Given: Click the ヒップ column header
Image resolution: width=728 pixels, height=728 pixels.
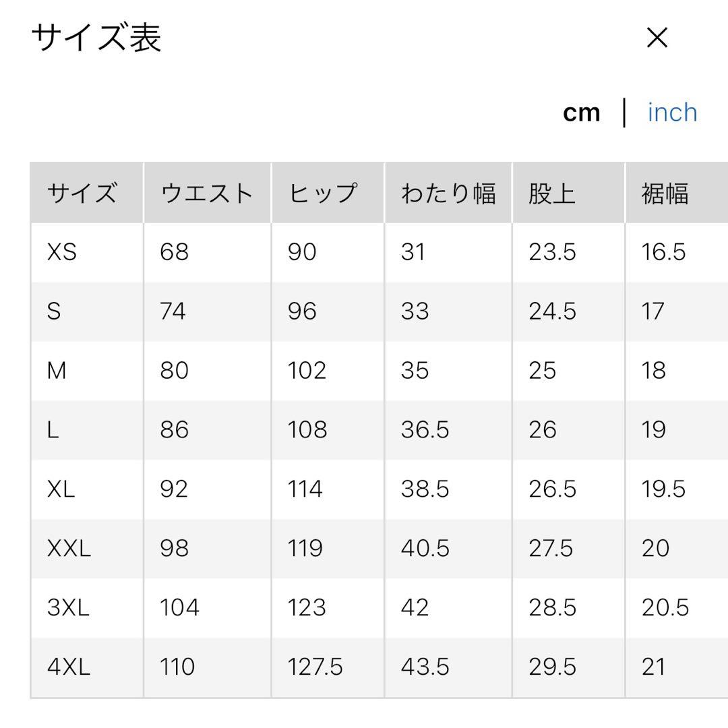Looking at the screenshot, I should pos(322,193).
